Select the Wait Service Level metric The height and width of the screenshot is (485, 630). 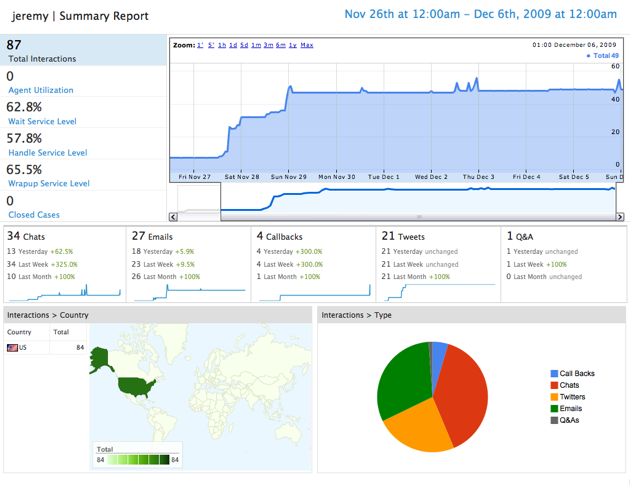click(x=84, y=113)
